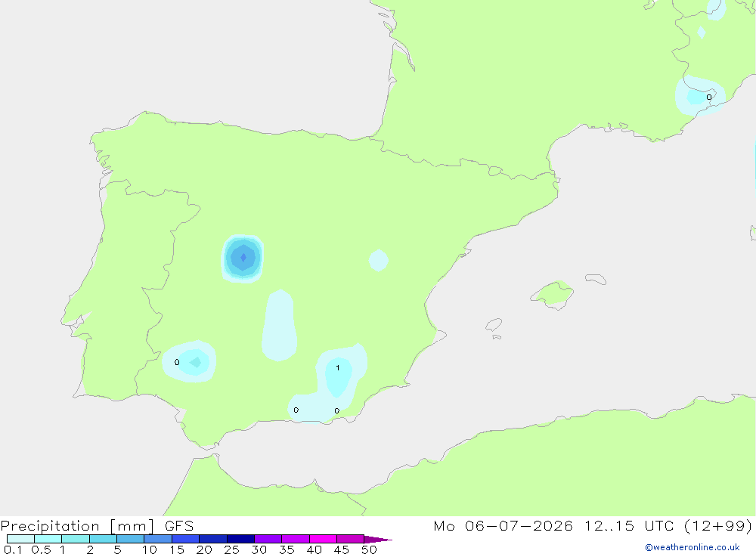
Task: Click the '12..15 UTC' time text
Action: 629,525
